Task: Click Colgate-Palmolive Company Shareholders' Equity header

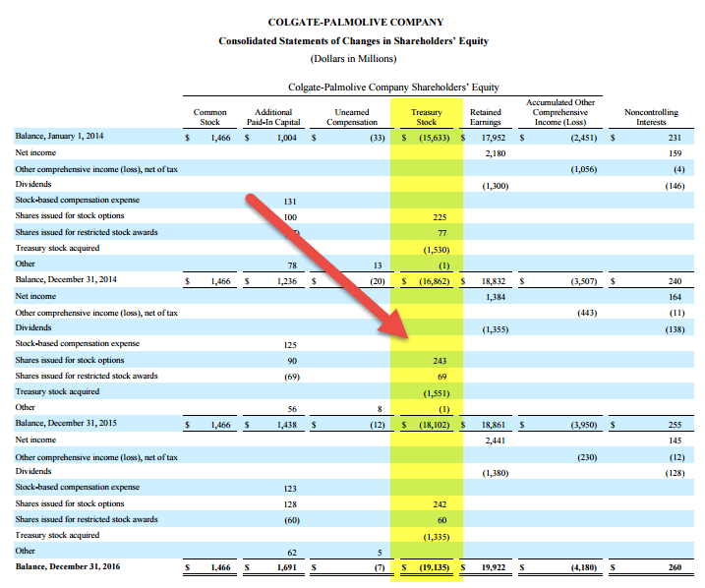Action: click(393, 87)
